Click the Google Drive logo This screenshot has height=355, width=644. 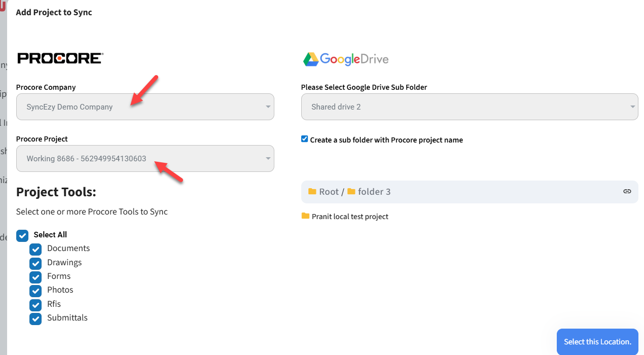pyautogui.click(x=346, y=59)
